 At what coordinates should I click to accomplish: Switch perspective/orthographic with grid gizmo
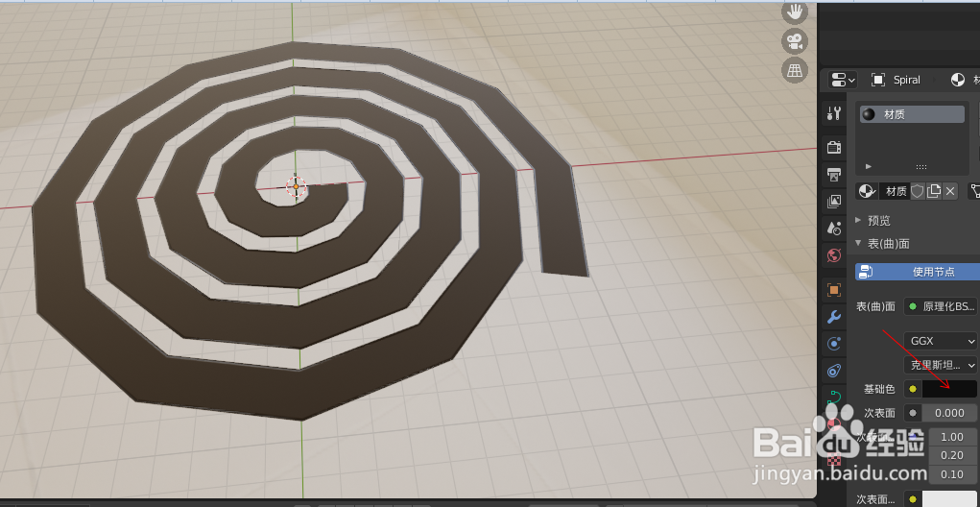coord(795,70)
